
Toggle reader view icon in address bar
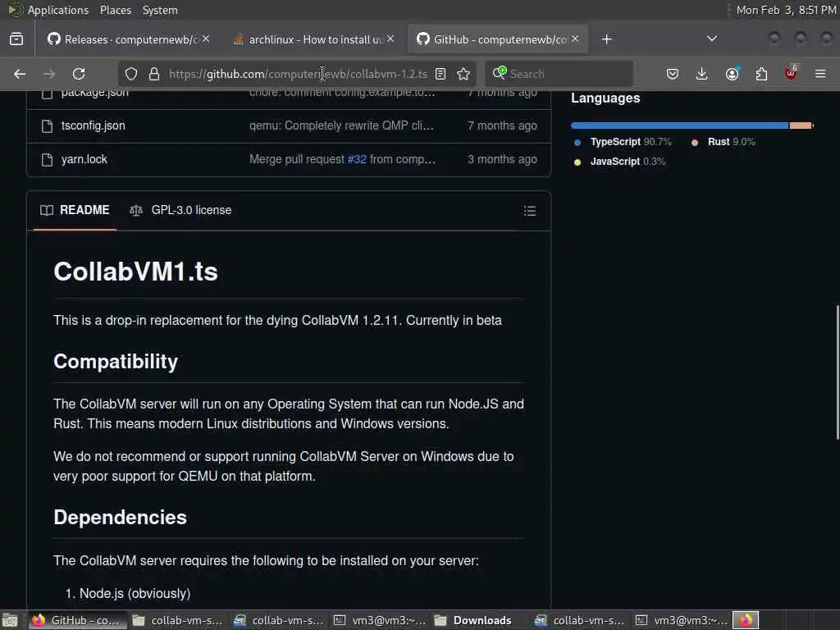(x=441, y=74)
